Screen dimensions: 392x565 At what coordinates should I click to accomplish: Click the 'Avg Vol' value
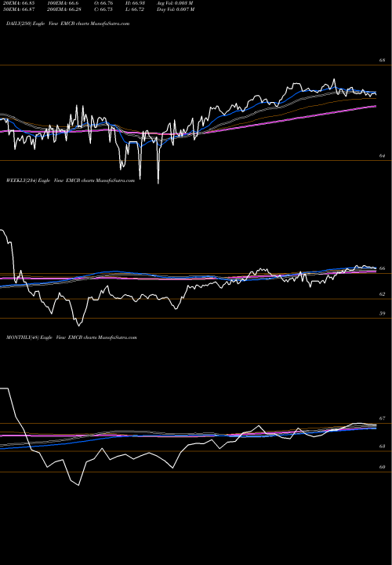[x=176, y=3]
